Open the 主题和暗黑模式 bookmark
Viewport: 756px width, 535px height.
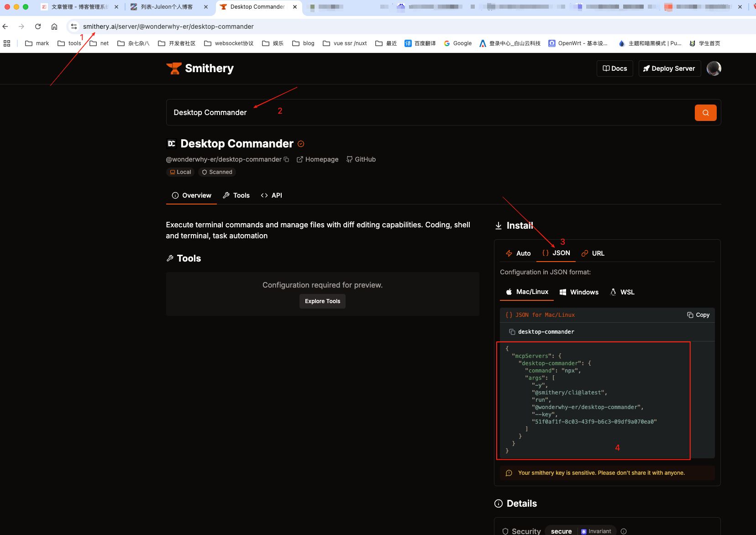tap(650, 43)
